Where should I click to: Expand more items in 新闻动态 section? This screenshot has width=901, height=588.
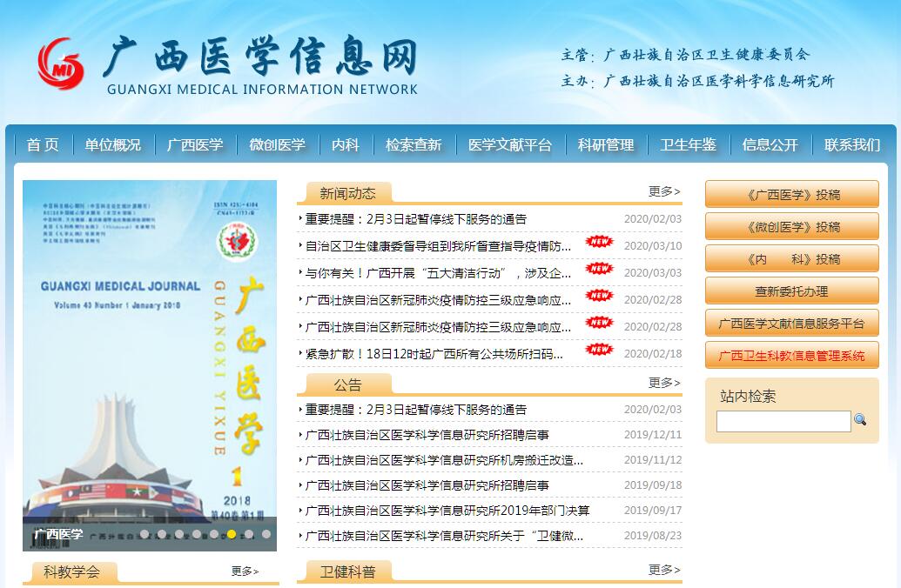[x=664, y=191]
